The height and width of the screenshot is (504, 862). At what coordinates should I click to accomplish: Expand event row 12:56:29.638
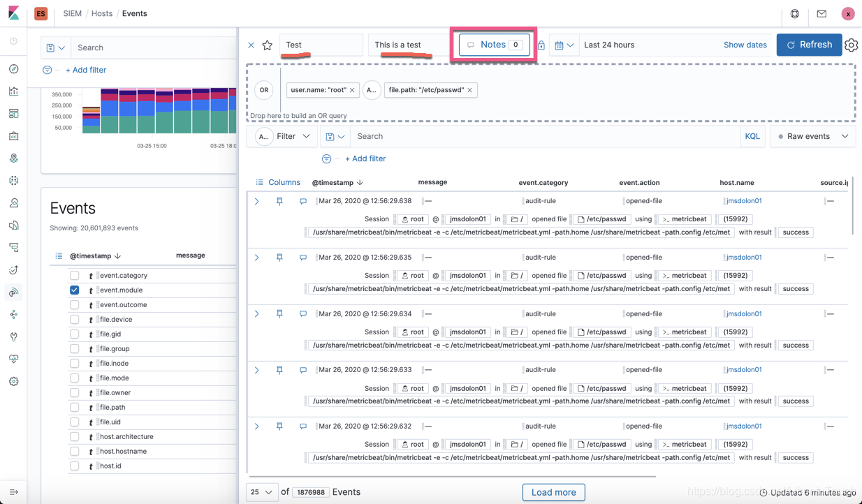[257, 201]
